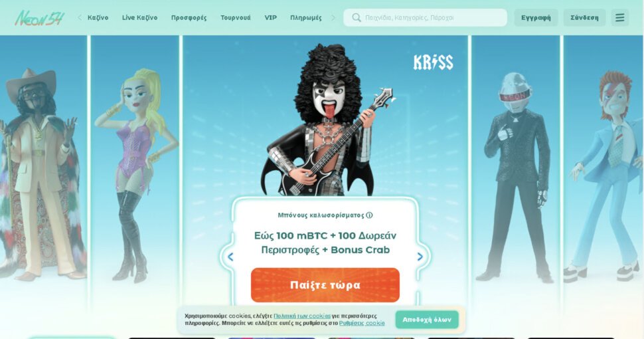Focus the games search field
This screenshot has height=339, width=644.
click(425, 18)
